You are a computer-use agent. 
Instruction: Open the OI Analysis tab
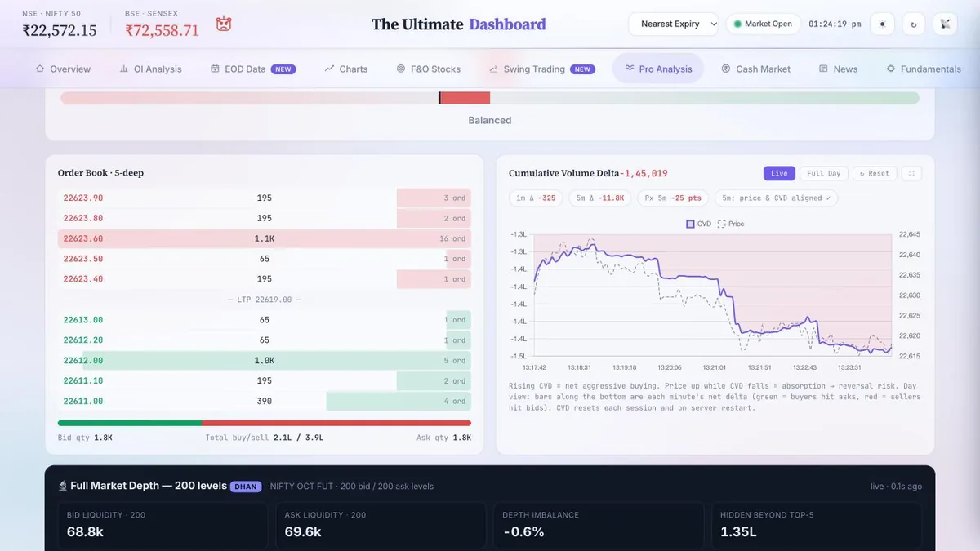pyautogui.click(x=150, y=69)
